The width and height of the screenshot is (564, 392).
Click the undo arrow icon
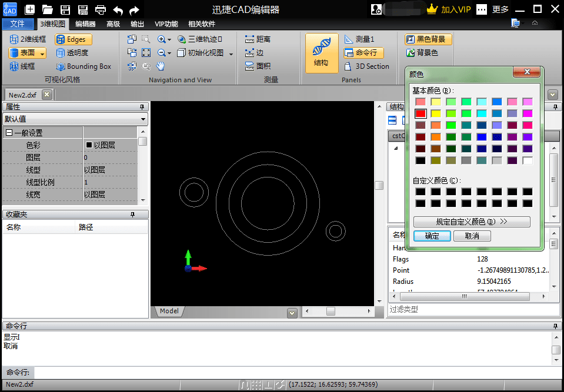(118, 11)
